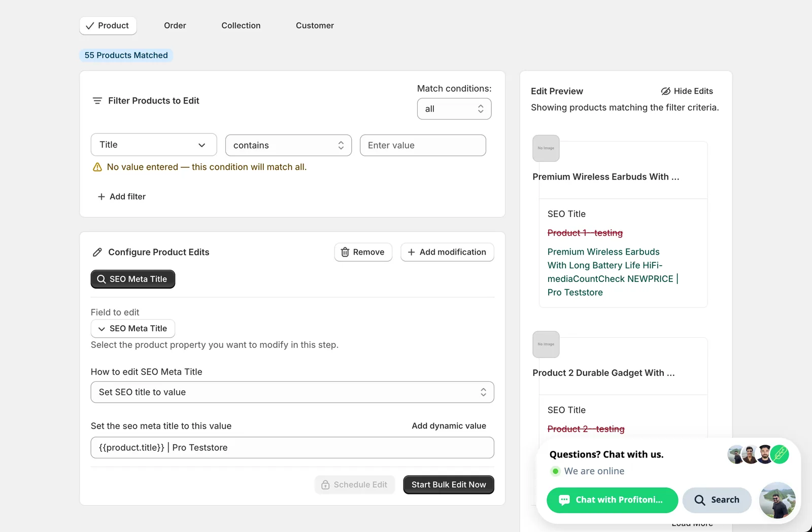Click the Add dynamic value link

[x=449, y=426]
